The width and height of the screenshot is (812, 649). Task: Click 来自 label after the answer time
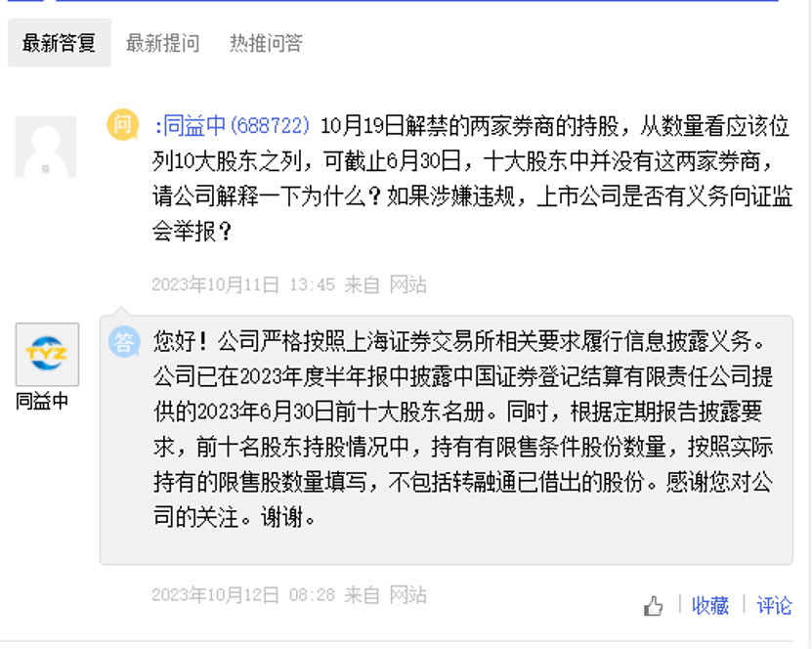[363, 594]
